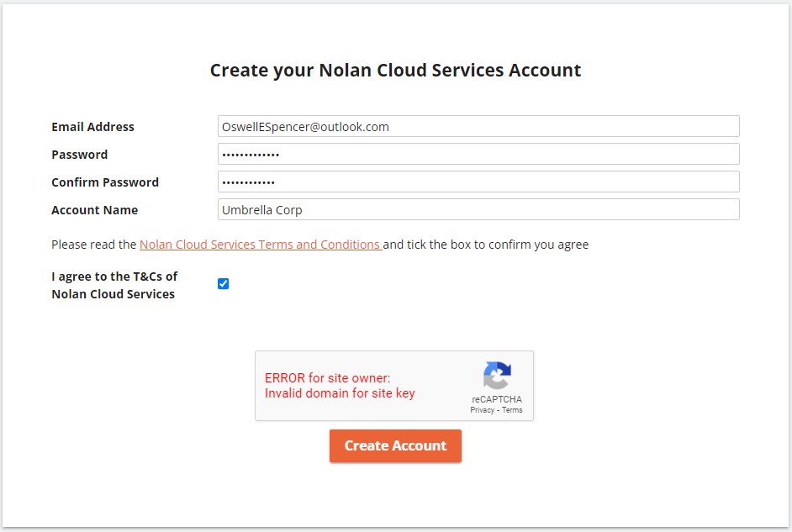Viewport: 792px width, 532px height.
Task: Click the Email Address label
Action: click(x=92, y=127)
